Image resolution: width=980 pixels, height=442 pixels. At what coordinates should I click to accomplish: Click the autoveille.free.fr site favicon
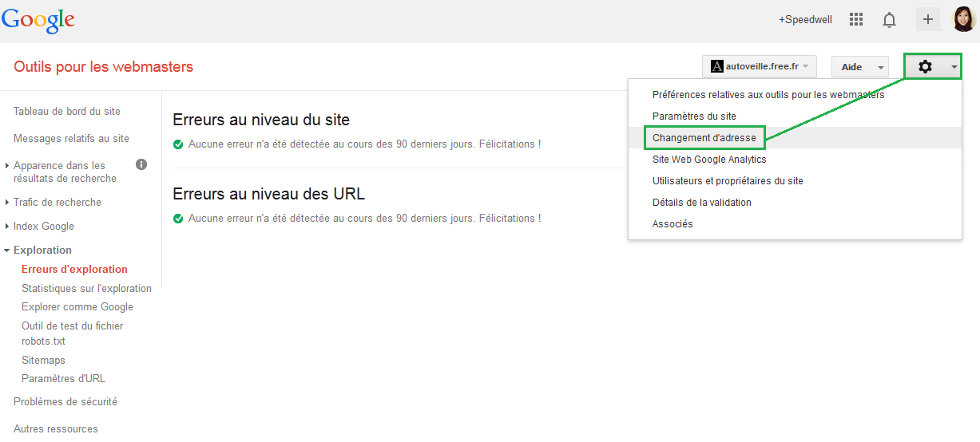(716, 67)
